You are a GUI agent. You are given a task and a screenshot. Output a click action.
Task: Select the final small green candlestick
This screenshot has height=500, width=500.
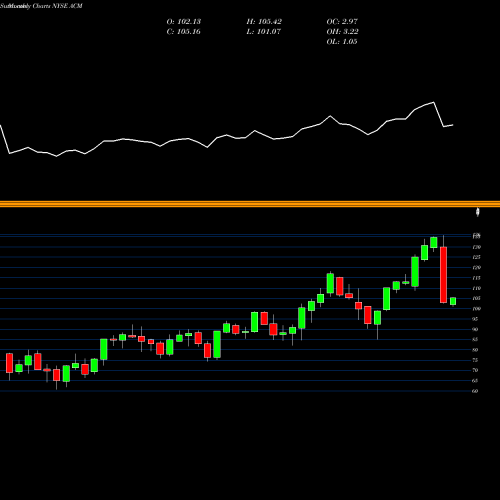click(x=453, y=301)
